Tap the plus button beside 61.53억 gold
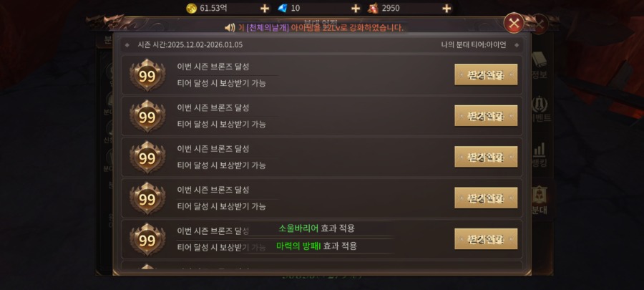This screenshot has width=644, height=290. (x=265, y=8)
